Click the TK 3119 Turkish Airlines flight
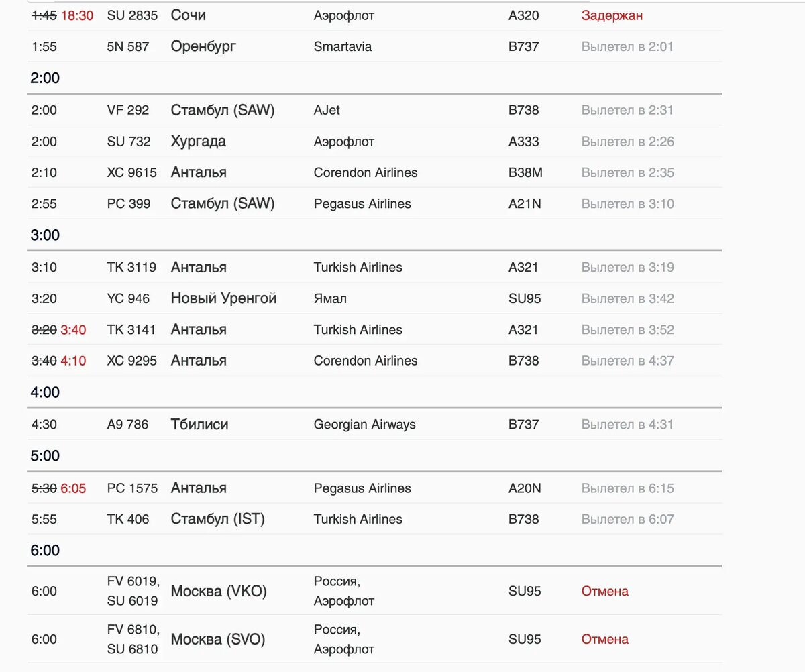This screenshot has width=805, height=672. pos(375,267)
